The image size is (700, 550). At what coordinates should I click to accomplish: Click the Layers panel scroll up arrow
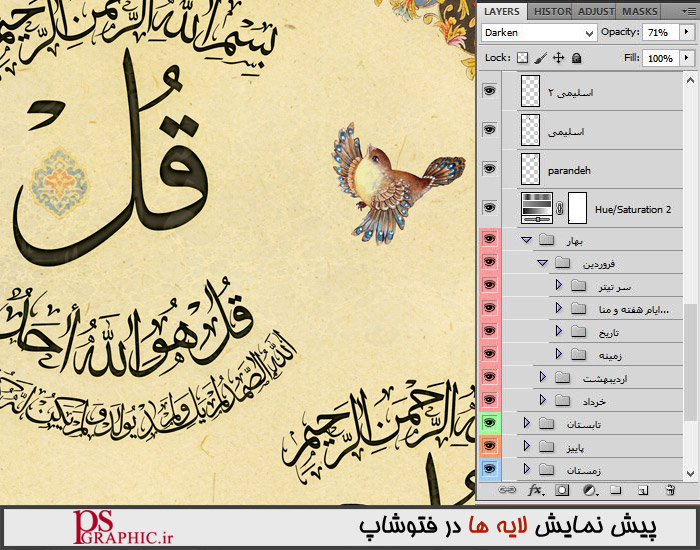(x=690, y=80)
